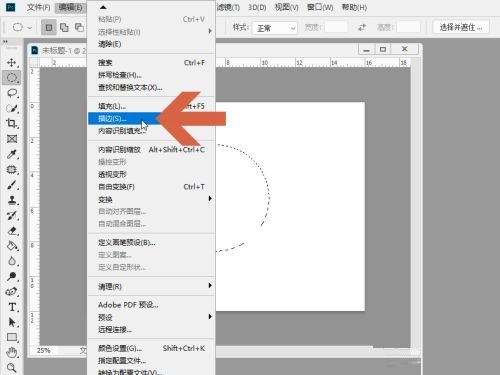Select the Eraser tool
This screenshot has width=500, height=375.
click(x=12, y=231)
